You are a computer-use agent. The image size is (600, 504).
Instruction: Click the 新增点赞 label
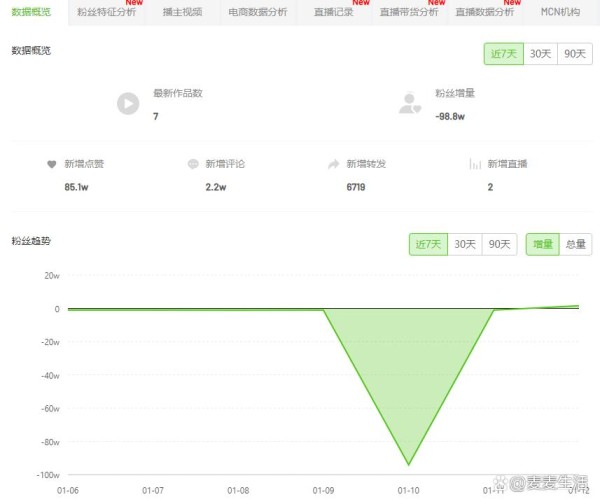pos(84,164)
